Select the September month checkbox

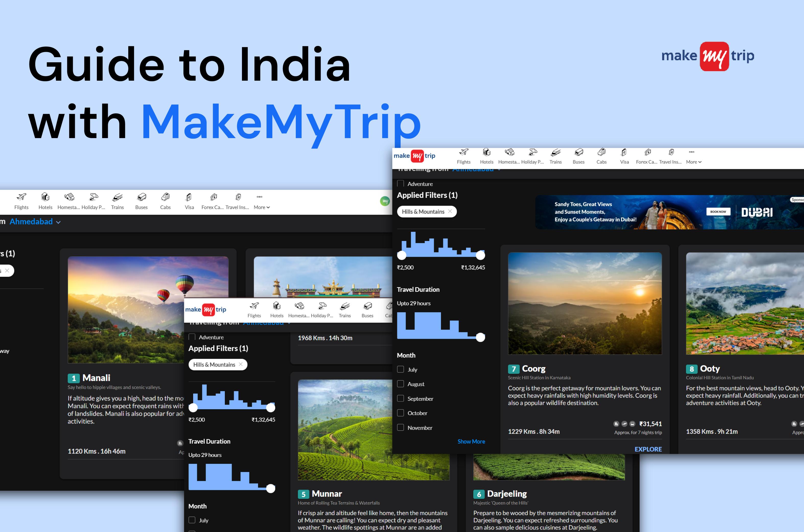pyautogui.click(x=401, y=398)
